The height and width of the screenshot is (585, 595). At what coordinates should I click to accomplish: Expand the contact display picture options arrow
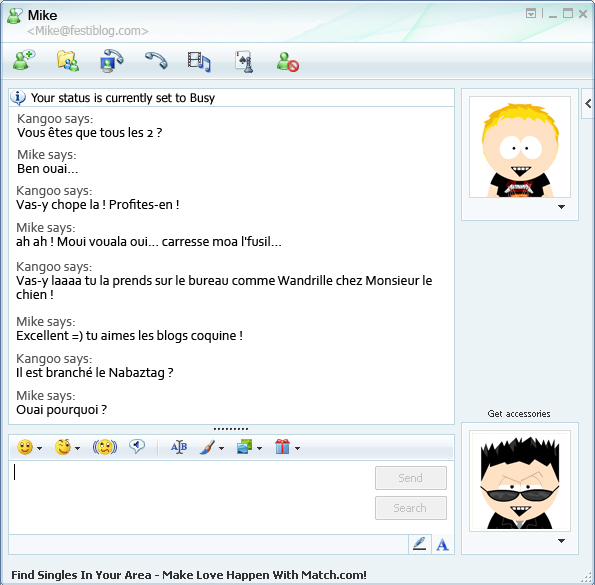561,207
